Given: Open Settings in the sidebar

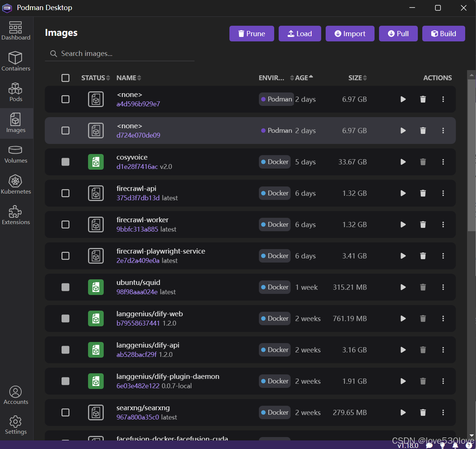Looking at the screenshot, I should (16, 425).
